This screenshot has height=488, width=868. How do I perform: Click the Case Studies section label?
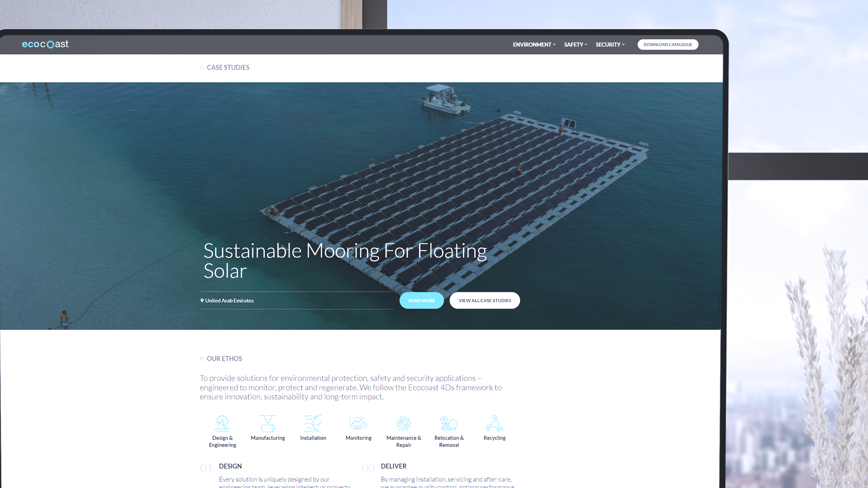coord(228,67)
